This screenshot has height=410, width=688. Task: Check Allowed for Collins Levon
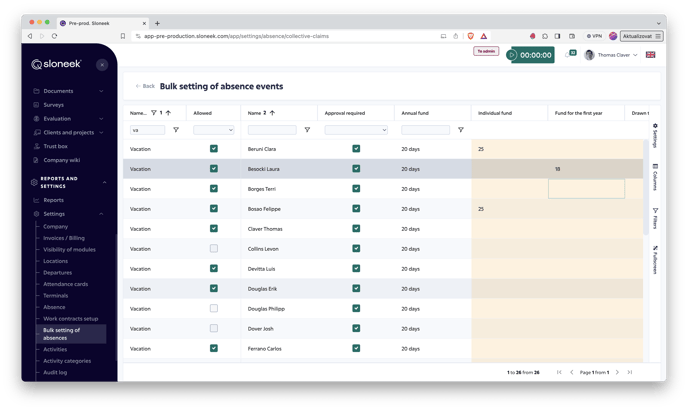pos(214,248)
